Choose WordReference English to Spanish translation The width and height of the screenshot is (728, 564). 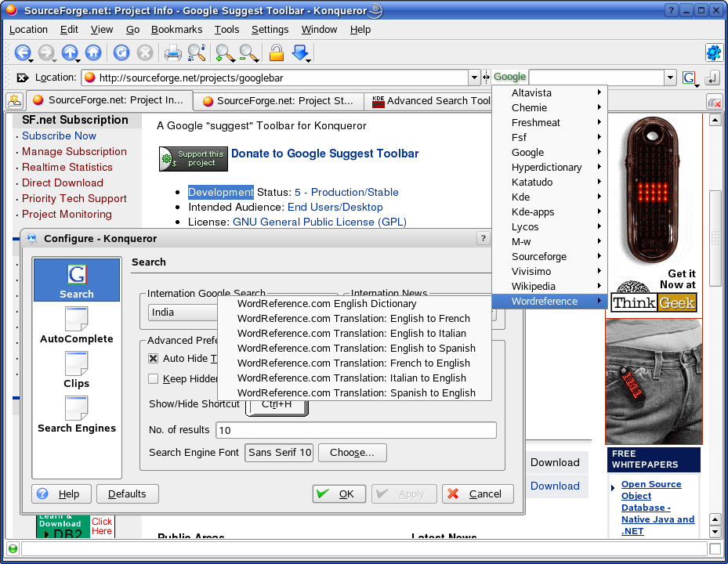(x=356, y=348)
